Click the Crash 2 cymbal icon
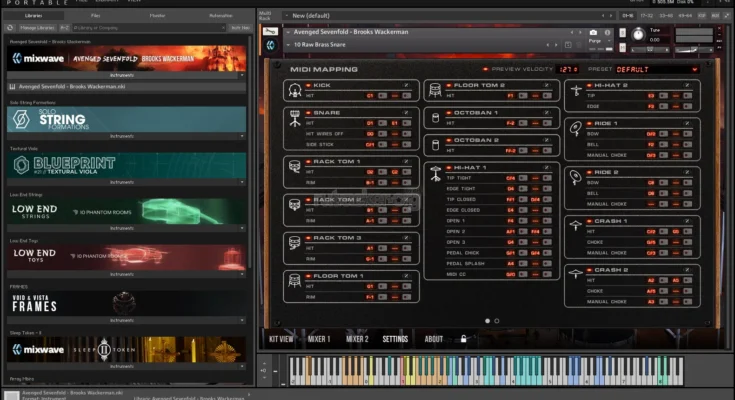 576,274
